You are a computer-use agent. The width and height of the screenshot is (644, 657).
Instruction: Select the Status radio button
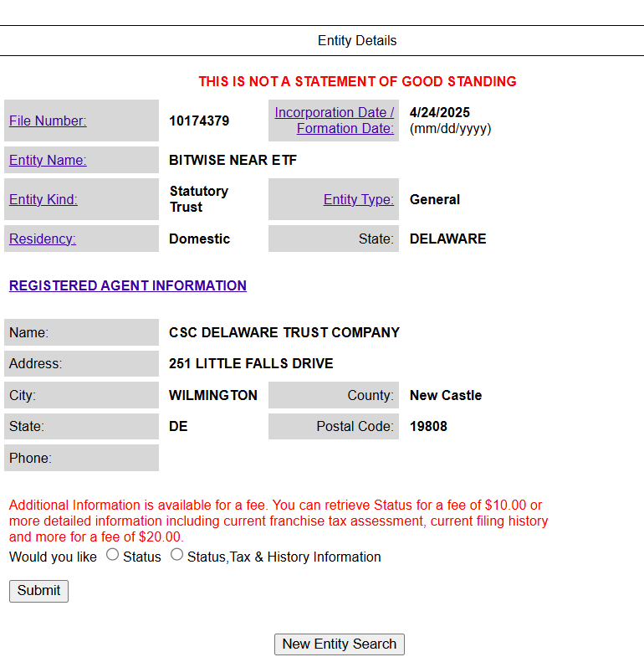tap(112, 555)
